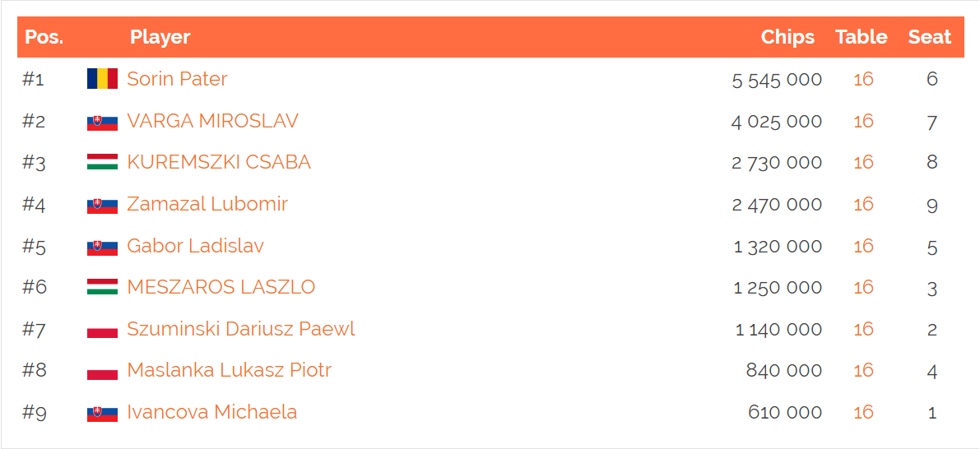Click the Slovak flag beside Gabor Ladislav
This screenshot has height=449, width=980.
[103, 248]
